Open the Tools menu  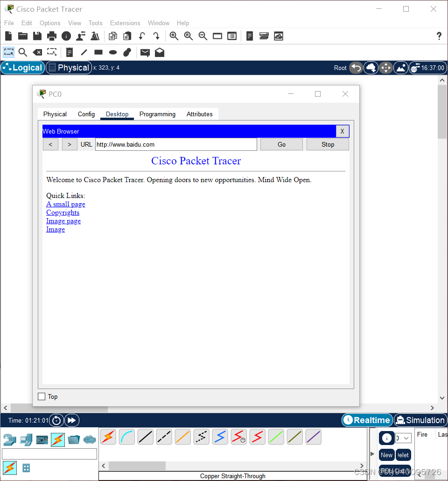(x=95, y=23)
